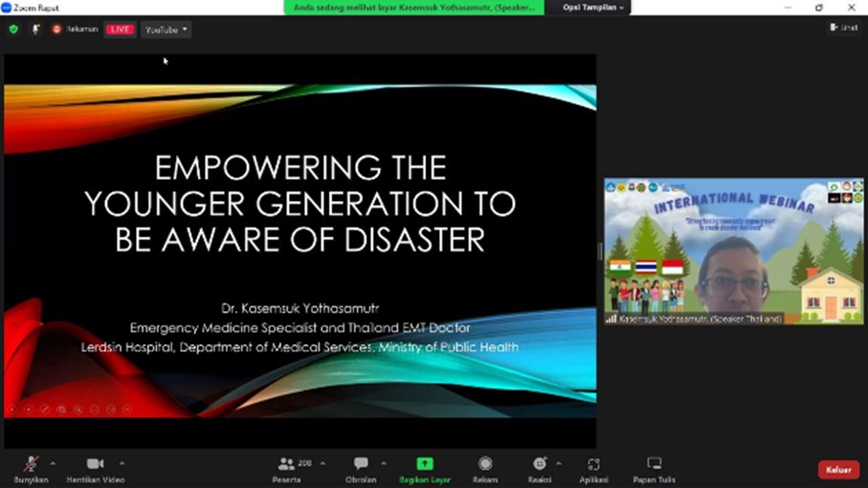868x488 pixels.
Task: Click the speaker video thumbnail
Action: (x=734, y=251)
